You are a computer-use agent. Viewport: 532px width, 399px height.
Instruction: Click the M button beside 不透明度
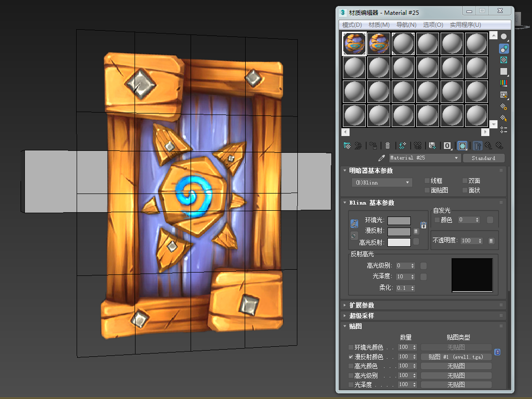click(491, 241)
